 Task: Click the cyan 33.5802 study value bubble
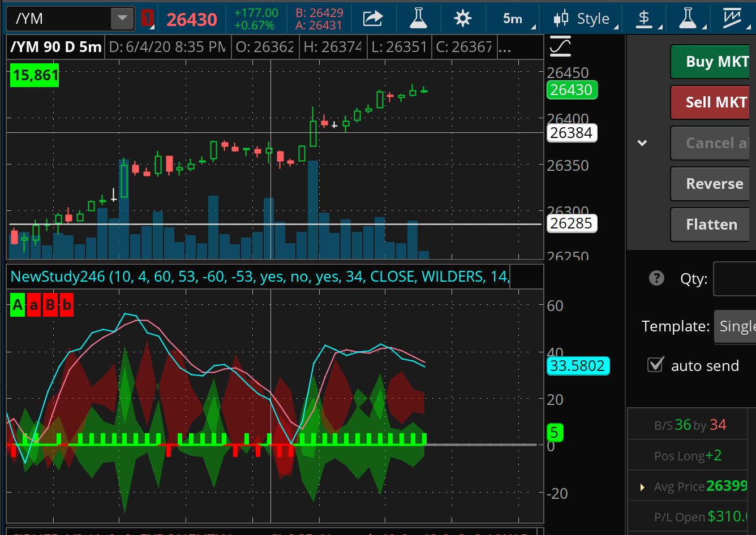[578, 366]
